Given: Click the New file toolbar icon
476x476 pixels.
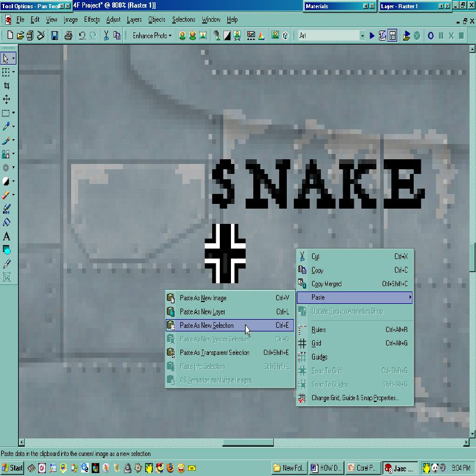Looking at the screenshot, I should click(x=10, y=35).
